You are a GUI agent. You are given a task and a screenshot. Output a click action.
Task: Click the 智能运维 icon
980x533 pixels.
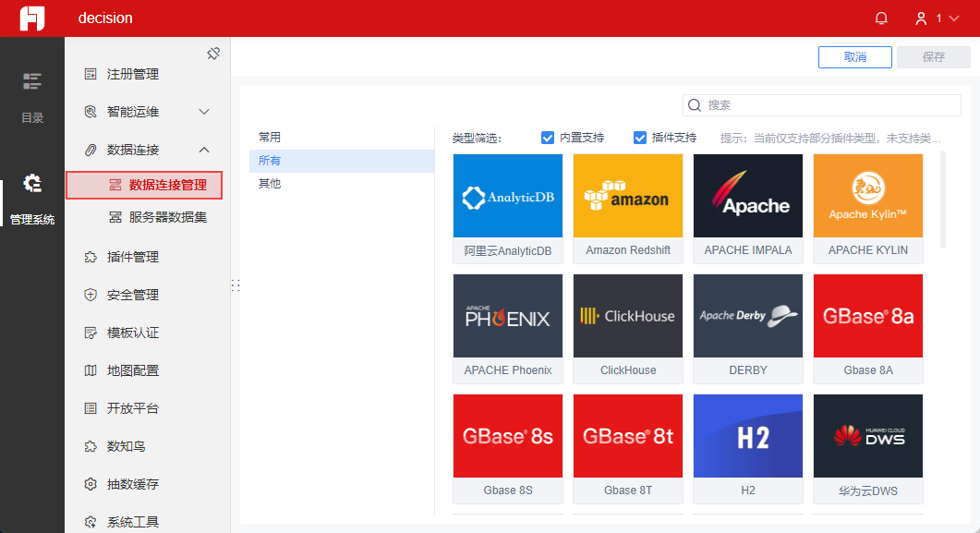(x=91, y=112)
